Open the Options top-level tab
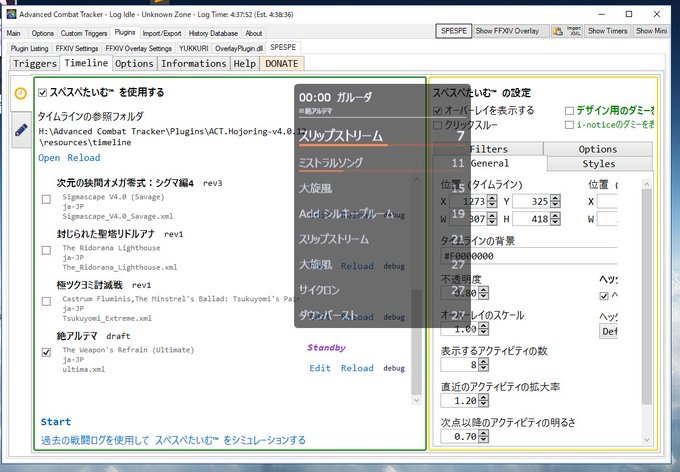Screen dimensions: 680x472 [42, 33]
